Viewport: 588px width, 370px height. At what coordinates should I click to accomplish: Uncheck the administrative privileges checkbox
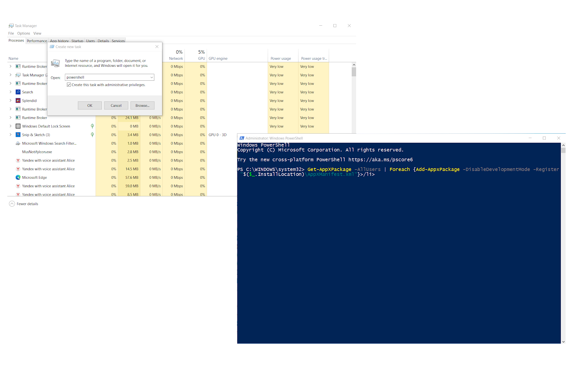coord(69,85)
